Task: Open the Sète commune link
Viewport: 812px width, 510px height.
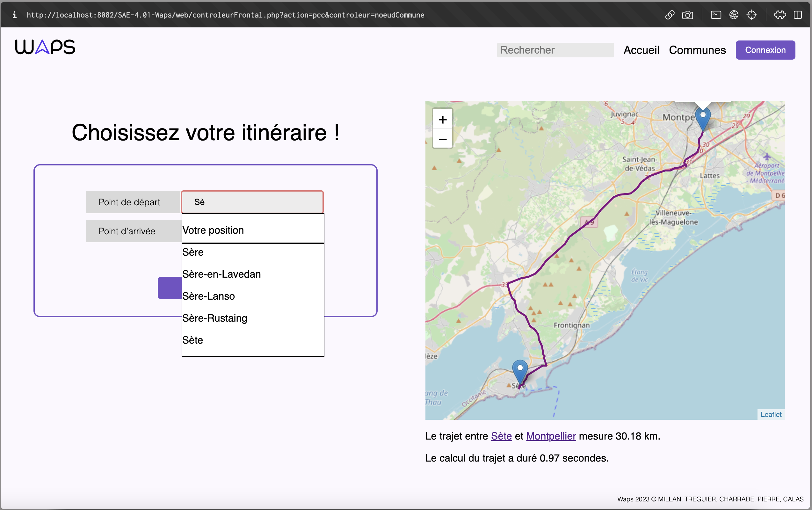Action: 501,436
